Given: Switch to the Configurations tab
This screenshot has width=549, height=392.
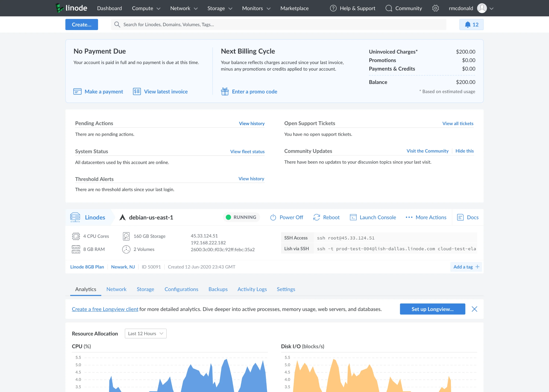Looking at the screenshot, I should tap(181, 289).
